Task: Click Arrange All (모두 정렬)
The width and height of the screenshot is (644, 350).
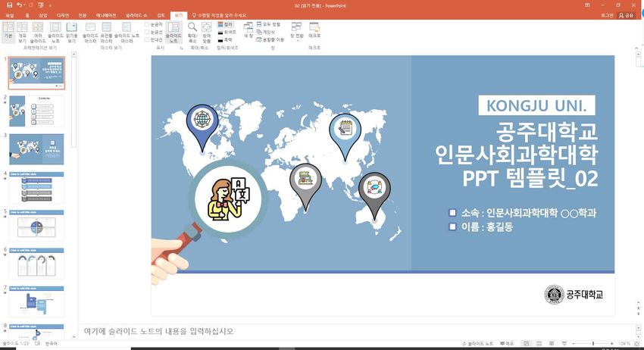Action: [268, 25]
